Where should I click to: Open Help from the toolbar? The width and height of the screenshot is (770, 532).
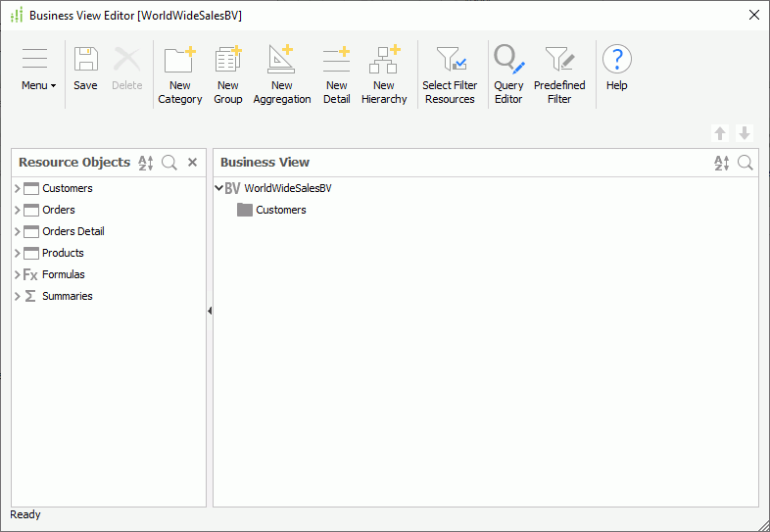pyautogui.click(x=616, y=67)
